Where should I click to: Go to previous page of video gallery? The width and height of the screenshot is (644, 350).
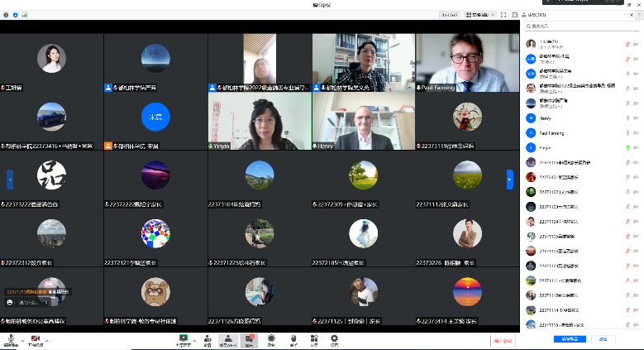[10, 178]
